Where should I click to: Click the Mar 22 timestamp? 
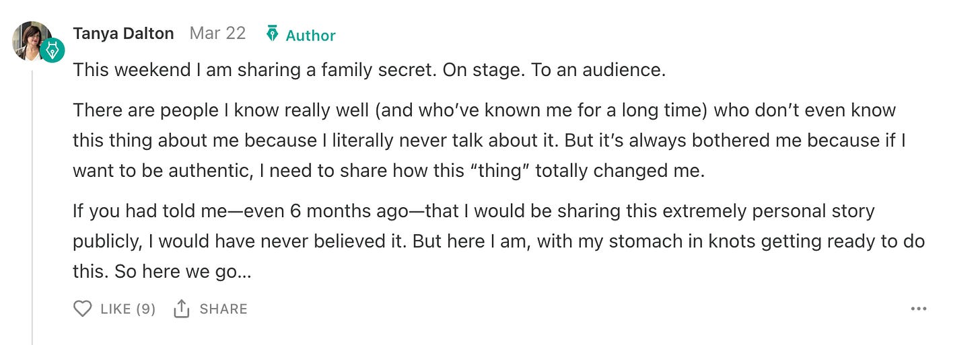coord(217,34)
